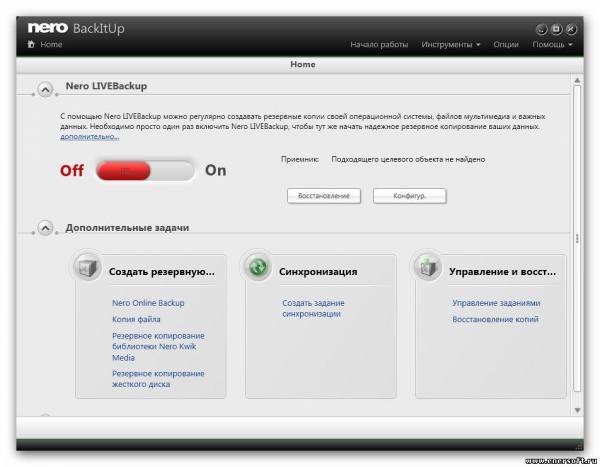600x467 pixels.
Task: Open Nero Kwik Media library backup link
Action: coord(158,346)
